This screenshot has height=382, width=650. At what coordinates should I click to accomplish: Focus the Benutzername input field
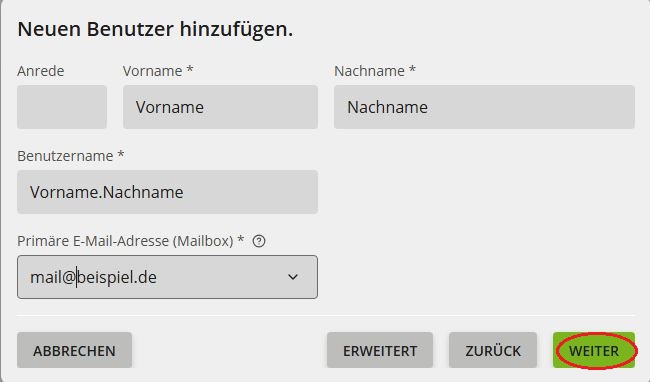pyautogui.click(x=167, y=192)
